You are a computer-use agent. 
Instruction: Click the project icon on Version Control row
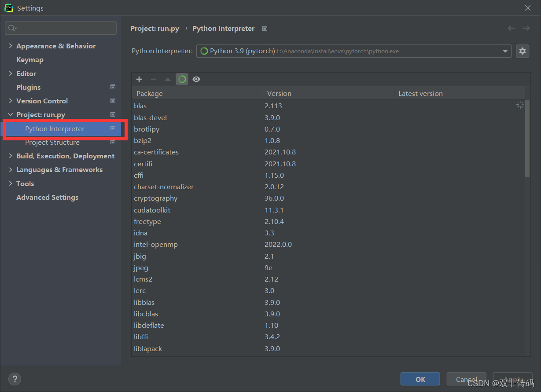point(113,101)
